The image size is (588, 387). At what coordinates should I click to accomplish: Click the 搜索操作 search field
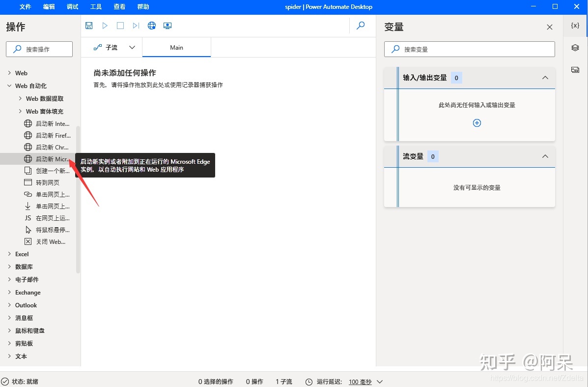[39, 49]
